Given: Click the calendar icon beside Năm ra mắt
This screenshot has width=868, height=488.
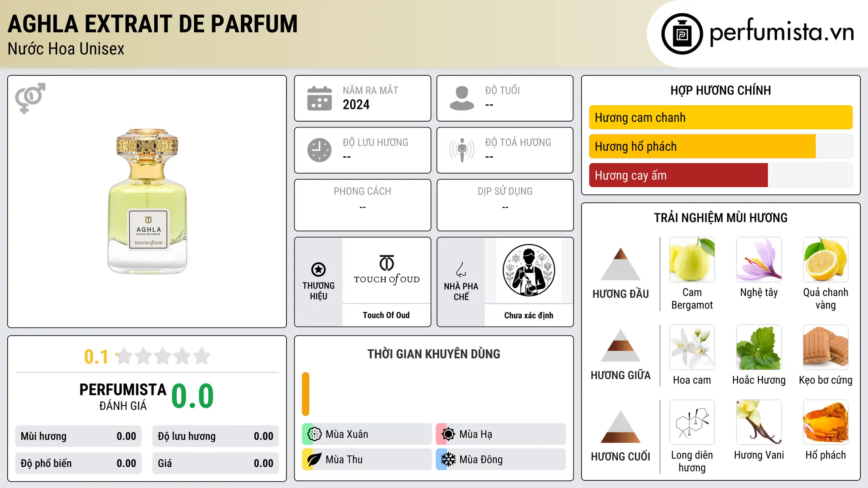Looking at the screenshot, I should [x=320, y=98].
